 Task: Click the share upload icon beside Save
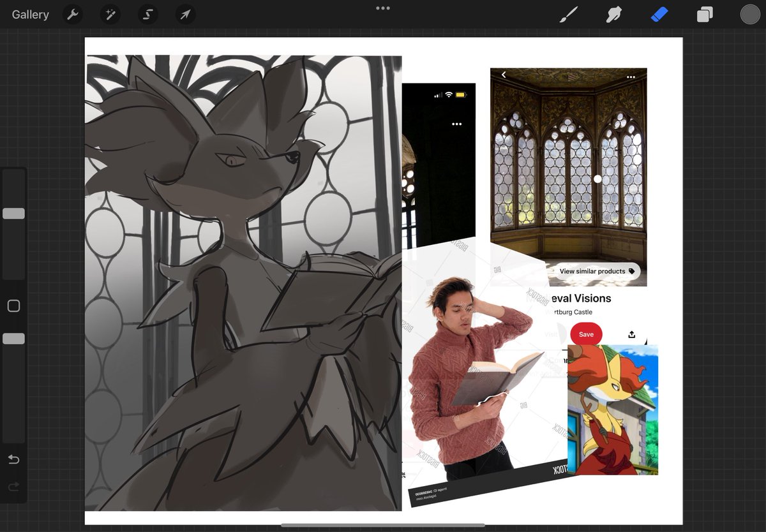coord(632,334)
